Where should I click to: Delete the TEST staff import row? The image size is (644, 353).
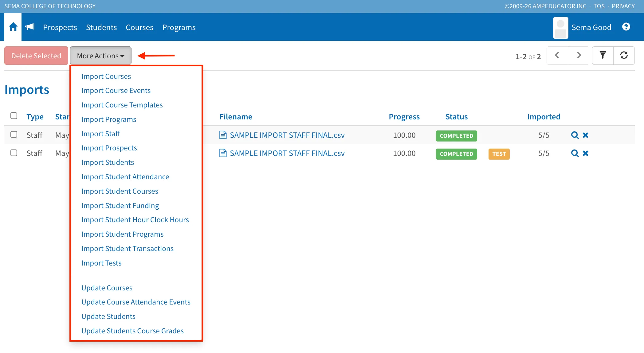coord(586,153)
